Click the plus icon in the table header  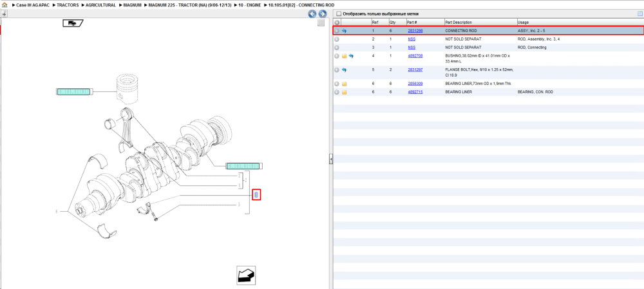click(x=337, y=22)
